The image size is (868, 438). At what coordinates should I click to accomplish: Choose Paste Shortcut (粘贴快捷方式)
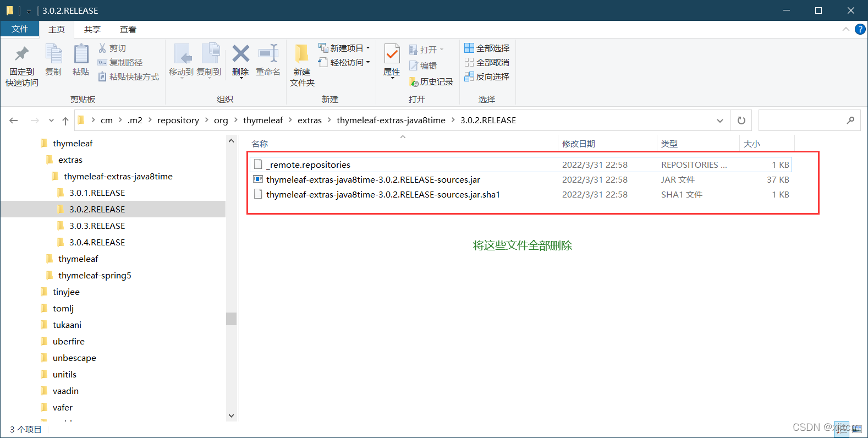click(x=129, y=77)
